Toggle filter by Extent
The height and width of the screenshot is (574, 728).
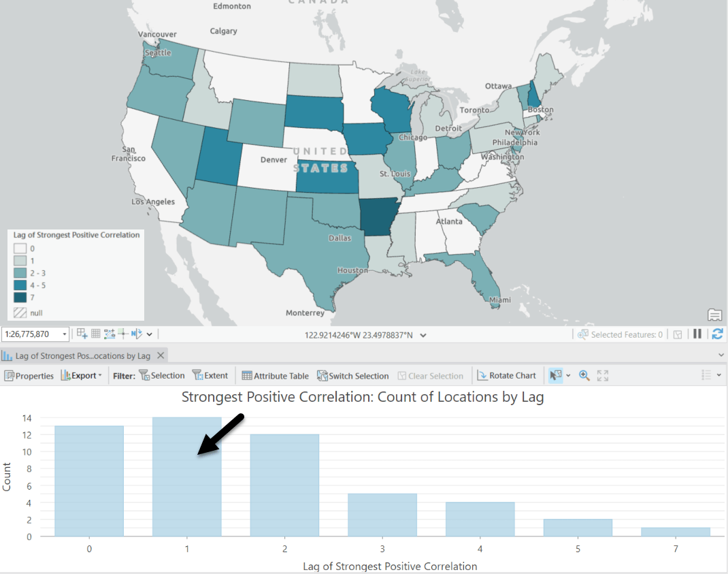tap(210, 376)
